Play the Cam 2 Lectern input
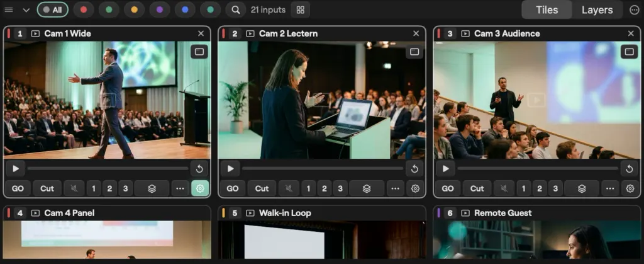The height and width of the screenshot is (264, 644). pyautogui.click(x=230, y=169)
